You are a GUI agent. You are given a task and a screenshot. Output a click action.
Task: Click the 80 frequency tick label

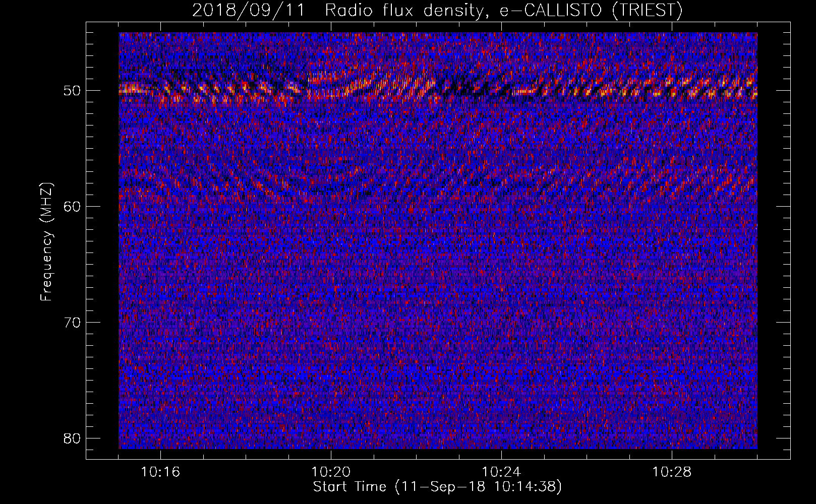[73, 438]
